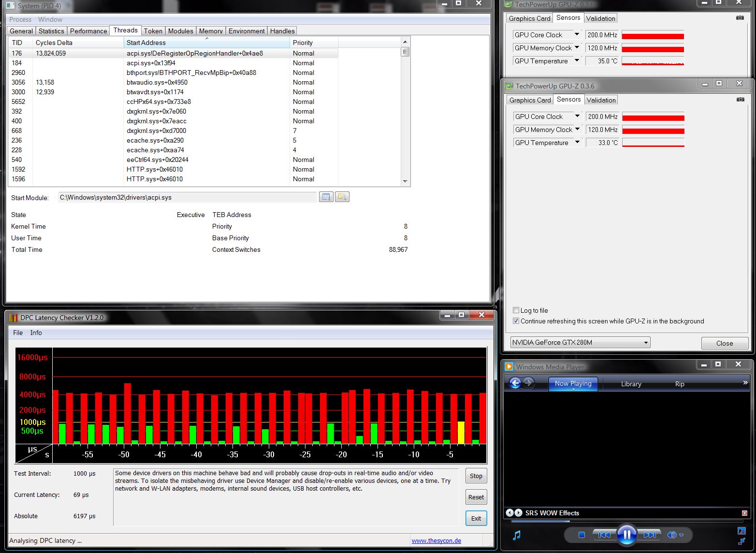756x553 pixels.
Task: Go to next enhancement after SRS WOW Effects
Action: click(x=518, y=513)
